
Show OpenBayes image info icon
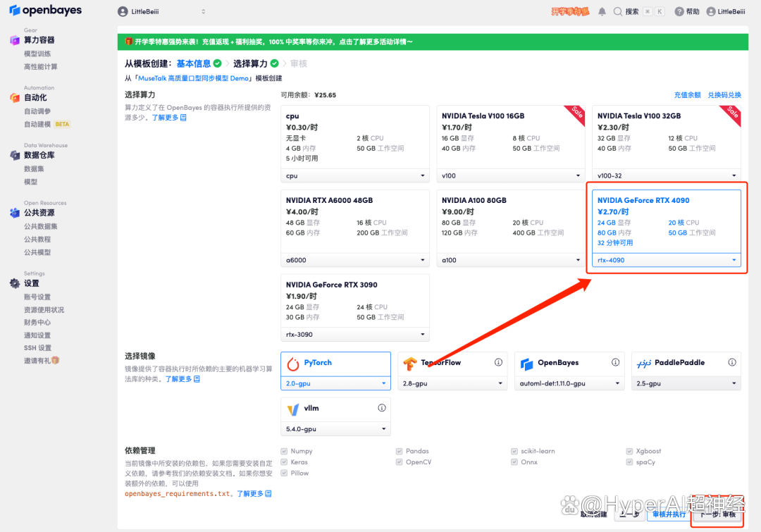(615, 363)
